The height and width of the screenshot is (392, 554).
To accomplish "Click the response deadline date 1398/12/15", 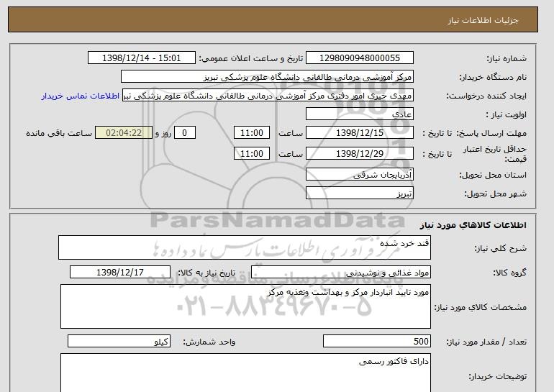I will click(x=360, y=133).
